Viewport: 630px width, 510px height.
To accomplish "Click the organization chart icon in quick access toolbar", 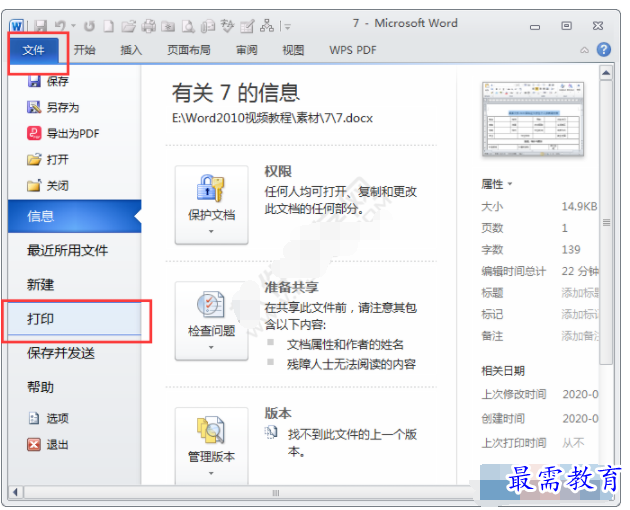I will click(x=267, y=26).
